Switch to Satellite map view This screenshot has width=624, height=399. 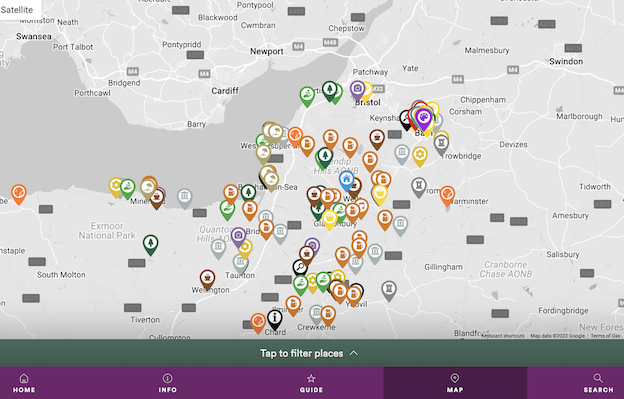[x=17, y=10]
